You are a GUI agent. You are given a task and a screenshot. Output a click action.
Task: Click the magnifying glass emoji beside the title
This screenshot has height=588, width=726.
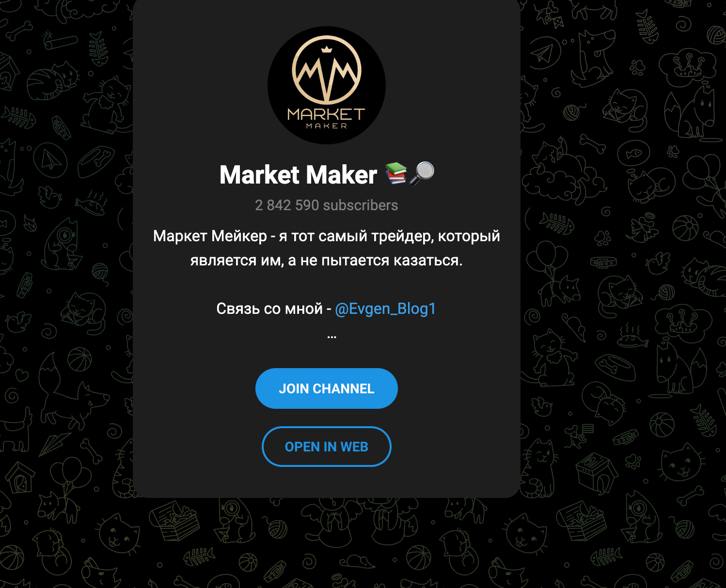tap(422, 173)
